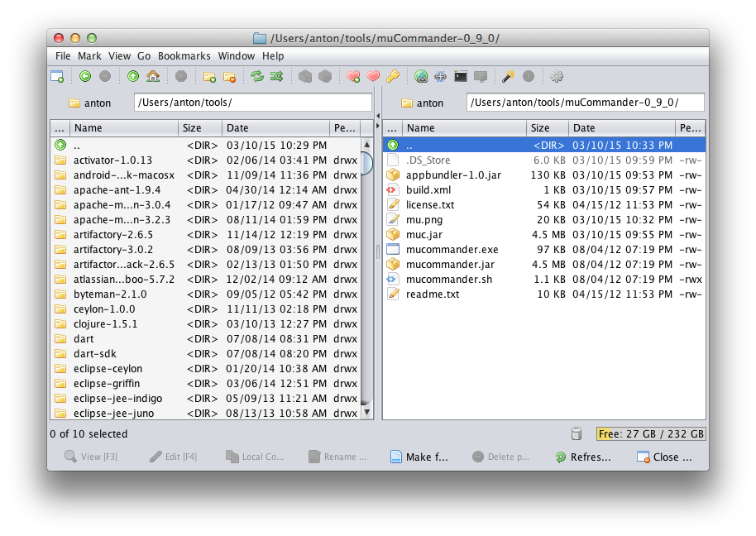Open the Window menu
This screenshot has height=536, width=756.
click(237, 56)
